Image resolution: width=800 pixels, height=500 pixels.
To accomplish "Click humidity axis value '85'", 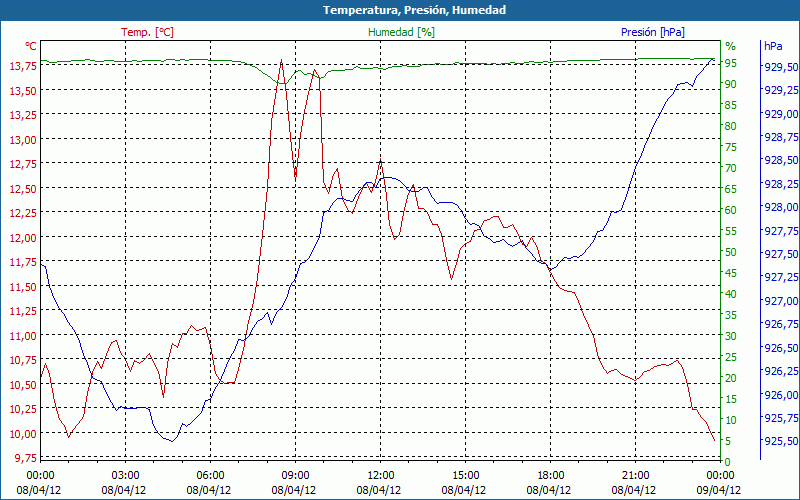I will [731, 105].
